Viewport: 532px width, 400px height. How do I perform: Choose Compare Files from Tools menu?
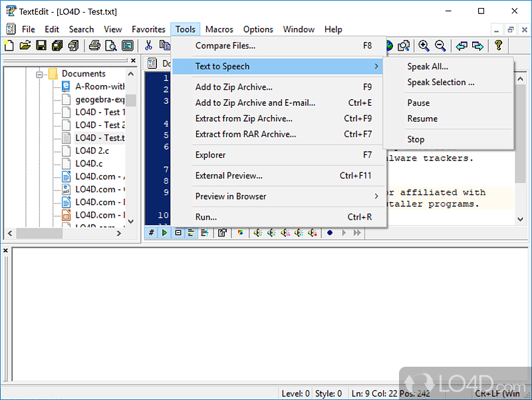point(277,45)
